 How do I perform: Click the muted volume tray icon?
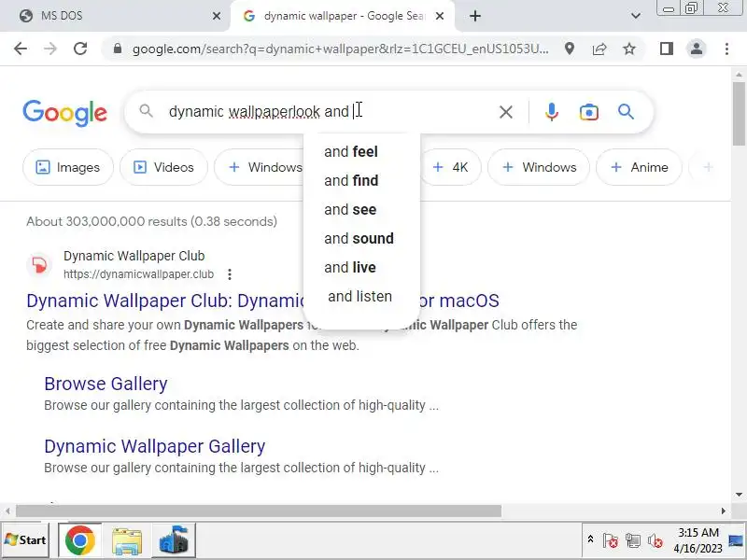tap(655, 540)
